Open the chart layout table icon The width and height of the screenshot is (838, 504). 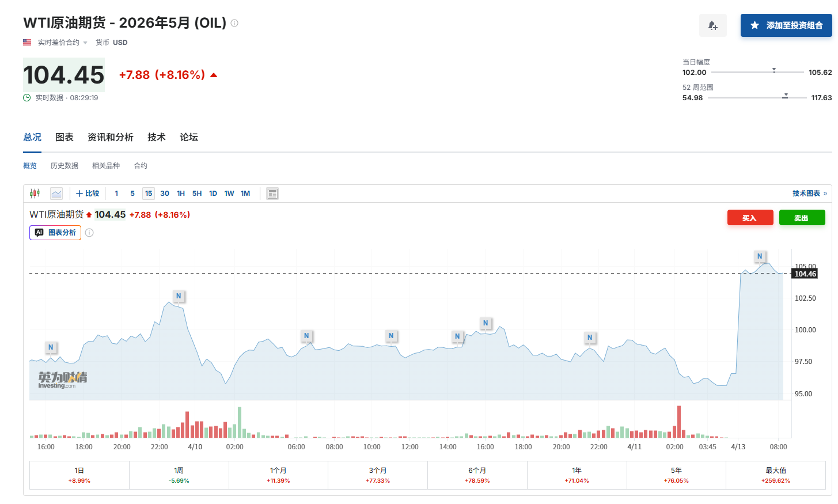(x=272, y=194)
